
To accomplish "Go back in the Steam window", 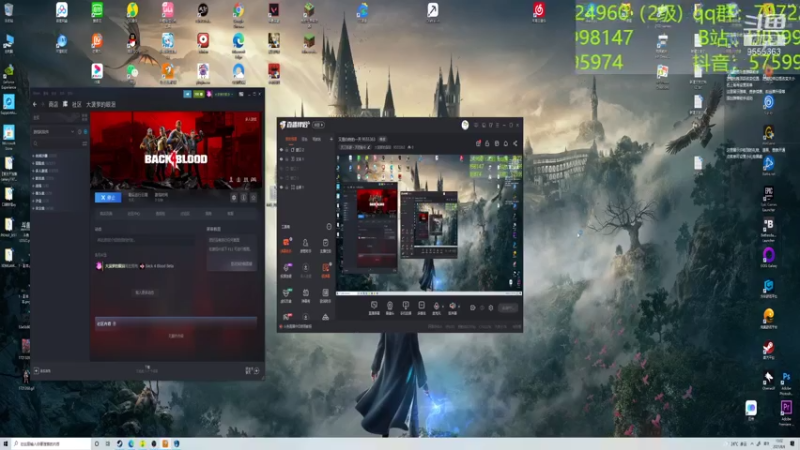I will tap(35, 105).
